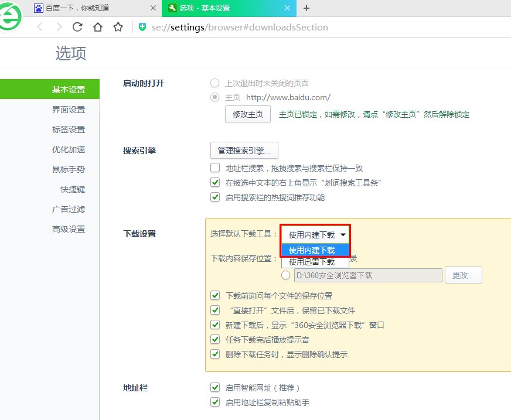Go forward with the forward arrow

point(59,27)
